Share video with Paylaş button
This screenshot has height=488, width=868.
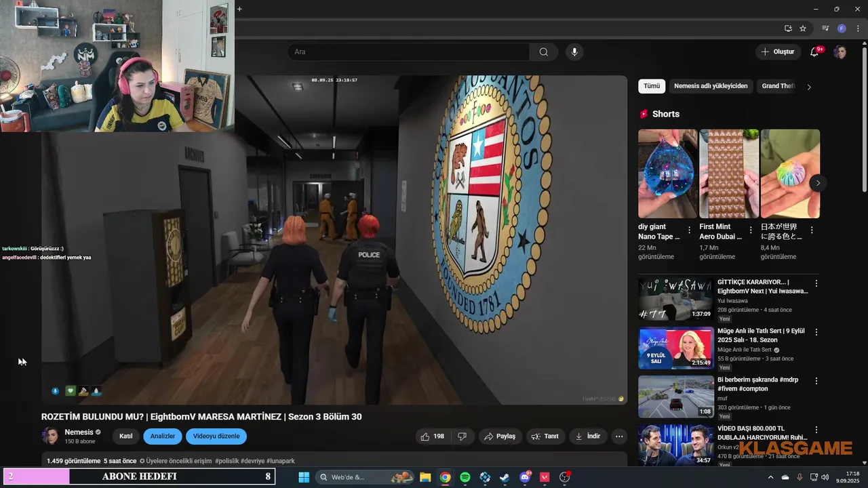pos(500,436)
